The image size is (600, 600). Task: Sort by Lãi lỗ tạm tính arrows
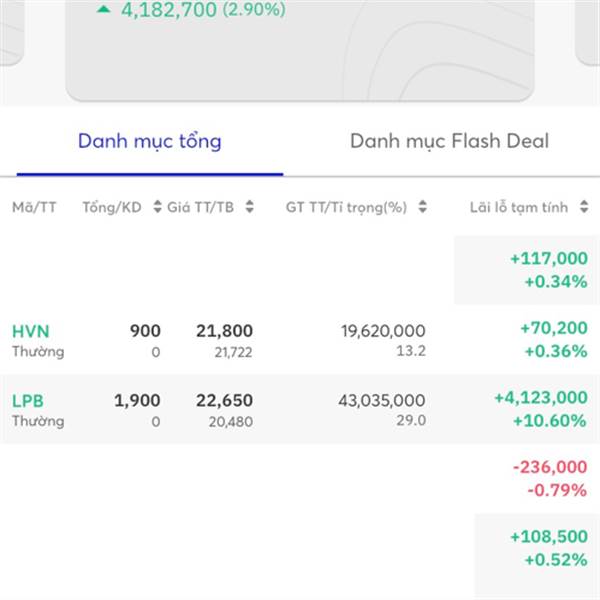584,207
